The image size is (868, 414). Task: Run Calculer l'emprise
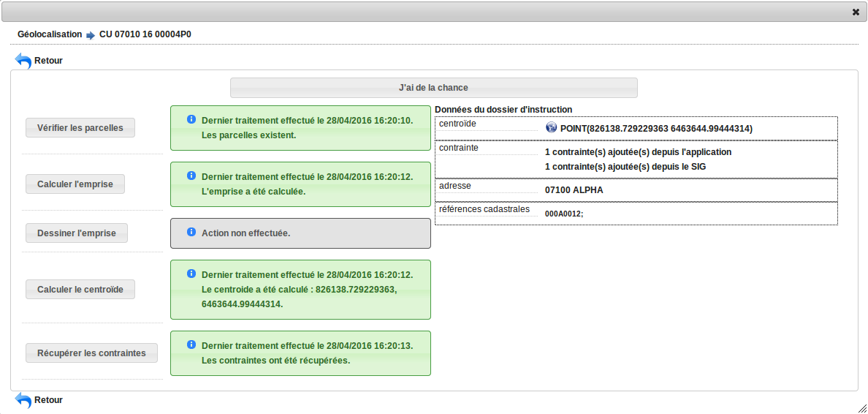75,184
